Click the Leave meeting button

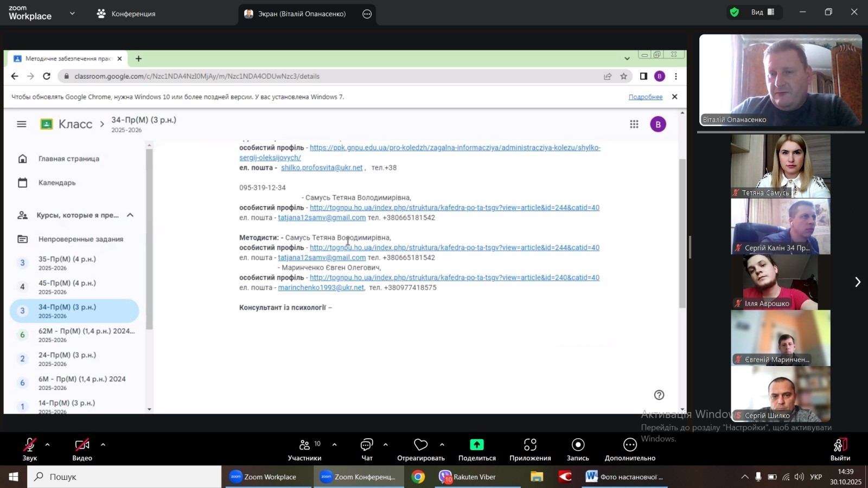[x=840, y=449]
